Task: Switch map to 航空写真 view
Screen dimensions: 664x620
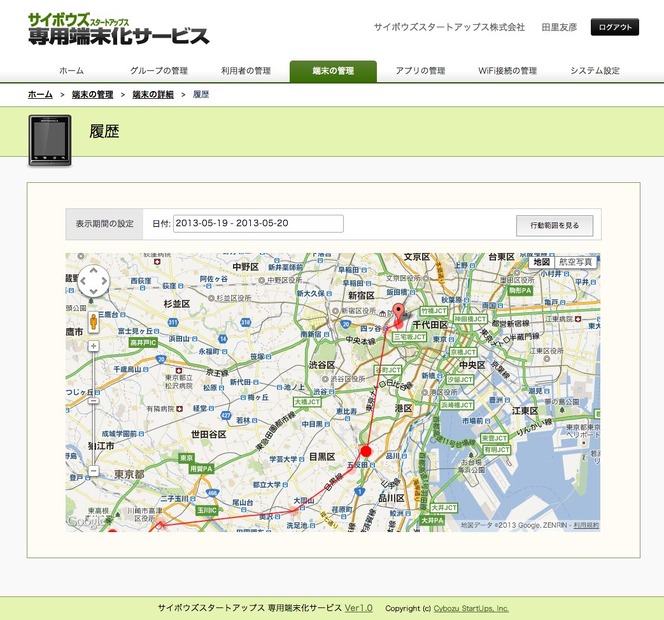Action: point(575,262)
